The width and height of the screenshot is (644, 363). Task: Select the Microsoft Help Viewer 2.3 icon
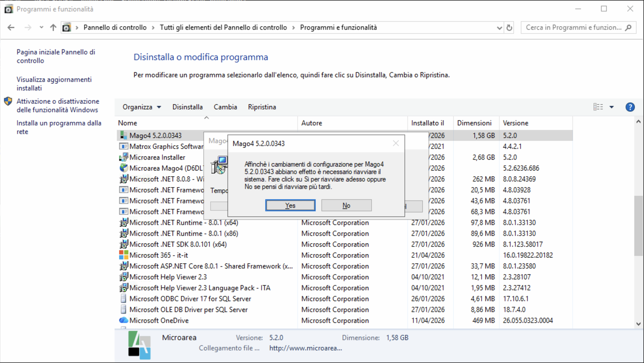[x=123, y=277]
